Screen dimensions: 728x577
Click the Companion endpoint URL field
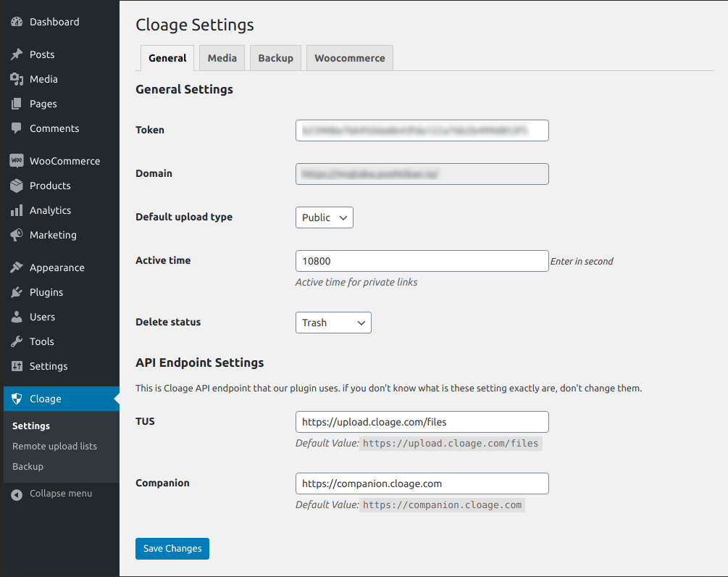click(422, 483)
